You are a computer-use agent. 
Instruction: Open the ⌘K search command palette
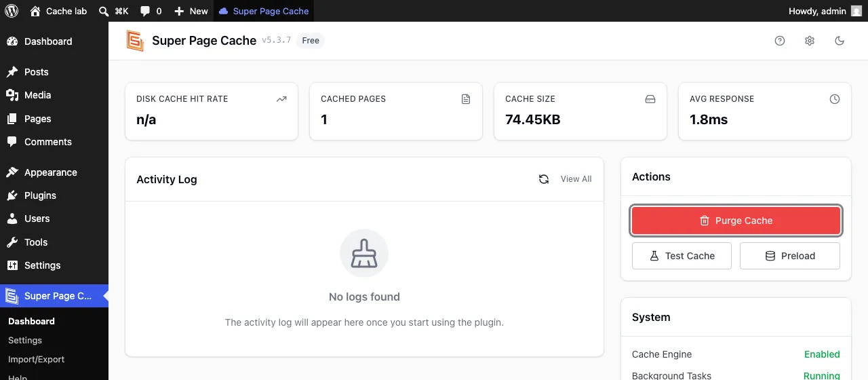coord(113,11)
